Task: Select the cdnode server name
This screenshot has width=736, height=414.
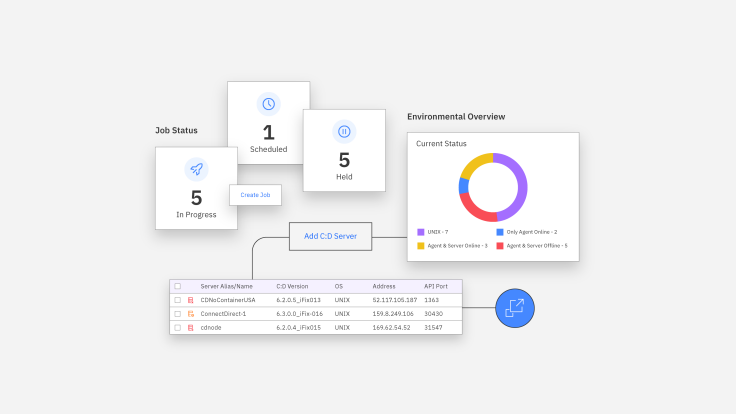Action: click(x=211, y=328)
